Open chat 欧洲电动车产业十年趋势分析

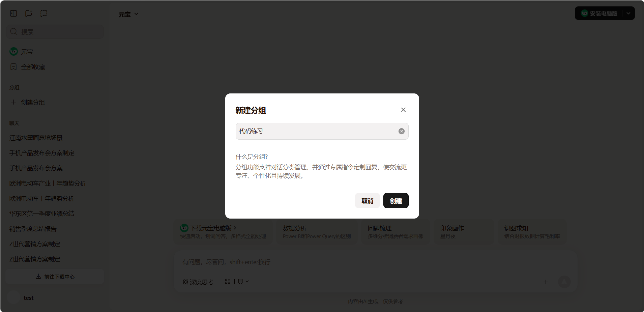[x=48, y=183]
